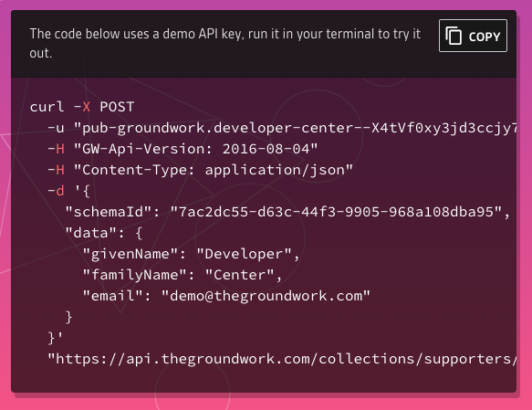Click the "data" key line
Viewport: 532px width, 410px height.
click(x=104, y=233)
